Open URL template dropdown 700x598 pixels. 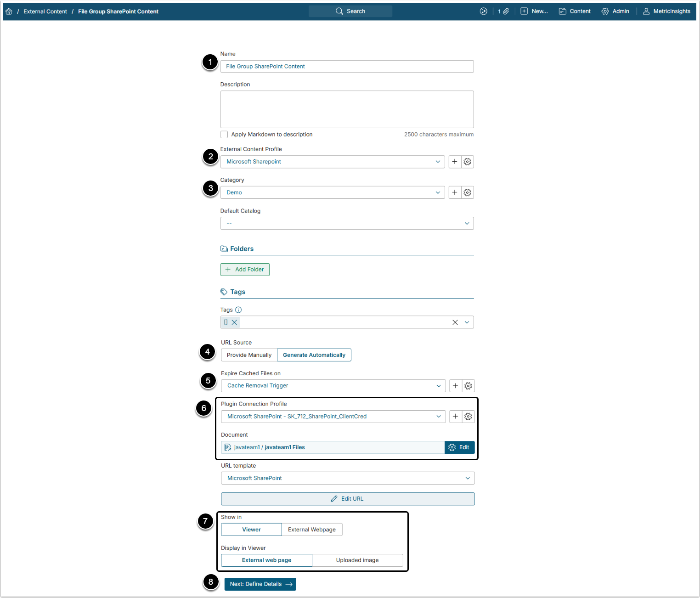[x=348, y=478]
